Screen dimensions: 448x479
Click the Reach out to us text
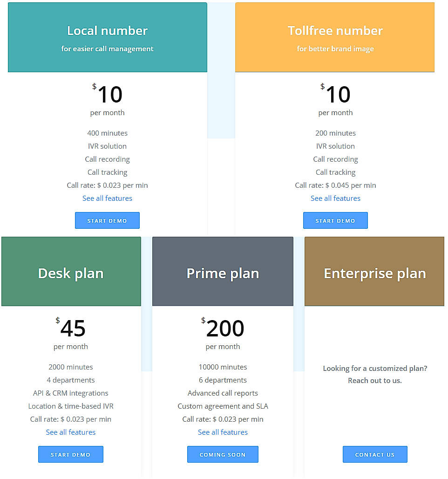point(375,380)
